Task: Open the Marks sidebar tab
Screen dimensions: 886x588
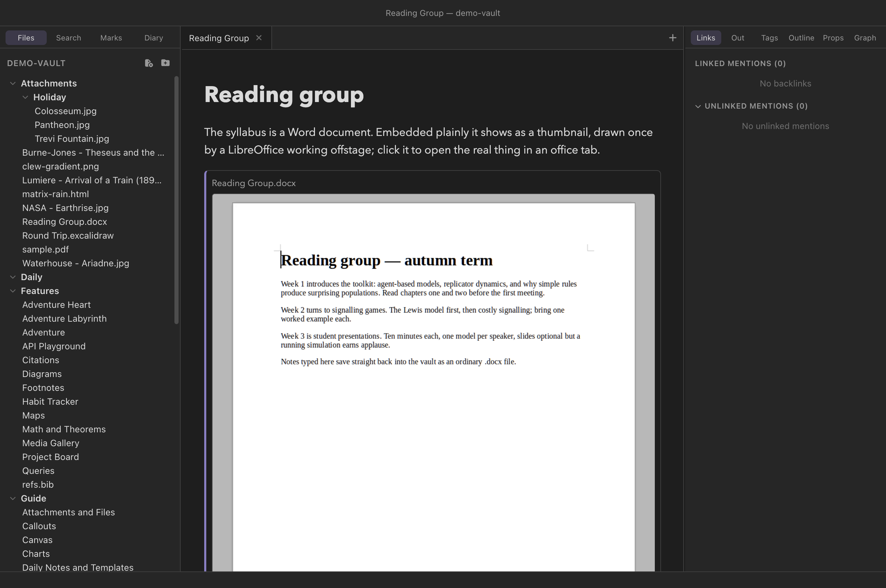Action: pos(111,38)
